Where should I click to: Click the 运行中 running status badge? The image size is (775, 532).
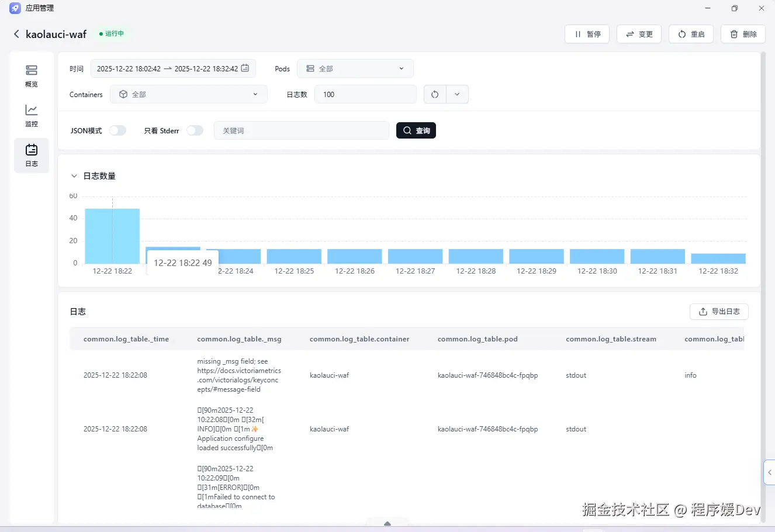coord(112,34)
